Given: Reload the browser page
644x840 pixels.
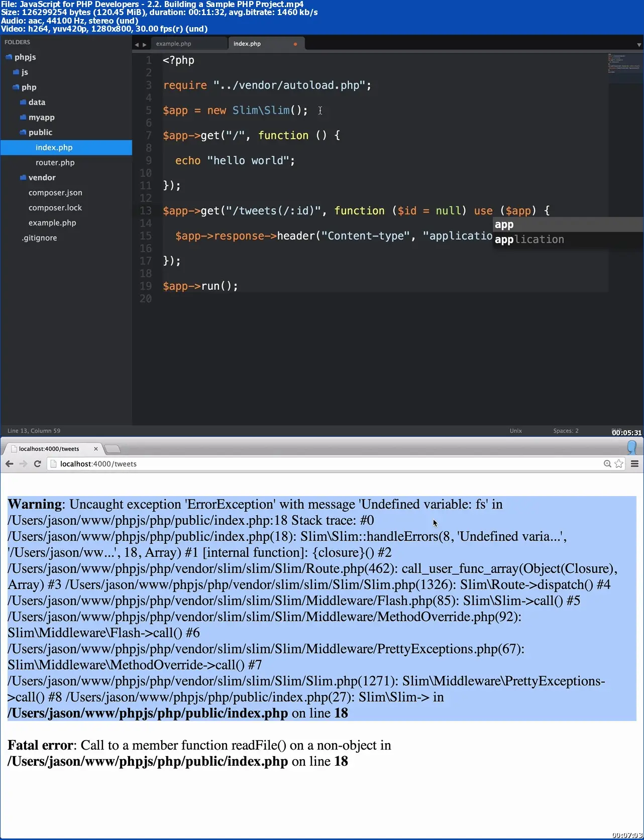Looking at the screenshot, I should pyautogui.click(x=37, y=464).
